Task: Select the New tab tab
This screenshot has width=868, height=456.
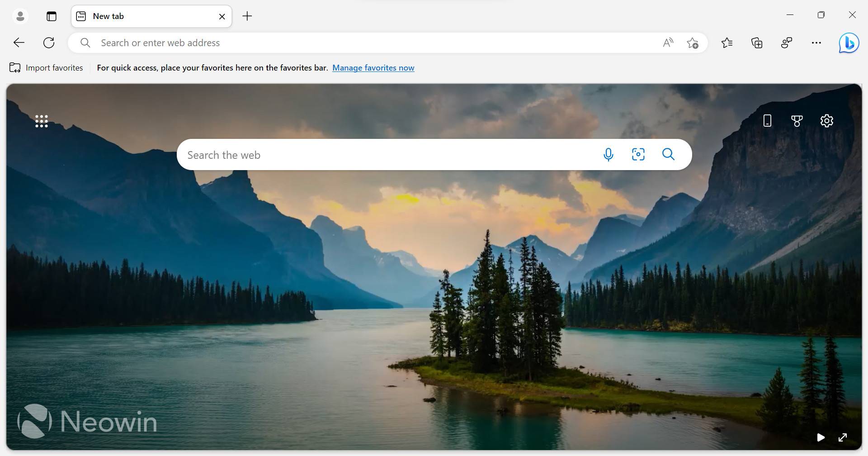Action: click(x=136, y=16)
